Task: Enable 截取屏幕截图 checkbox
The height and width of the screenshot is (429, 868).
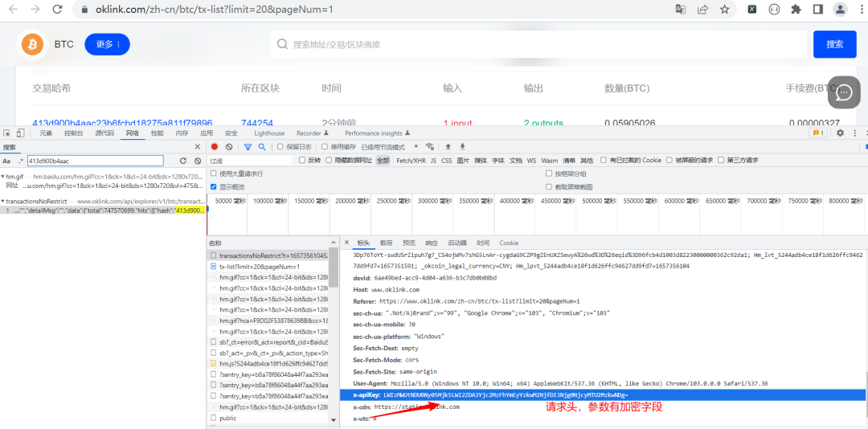Action: [x=549, y=187]
